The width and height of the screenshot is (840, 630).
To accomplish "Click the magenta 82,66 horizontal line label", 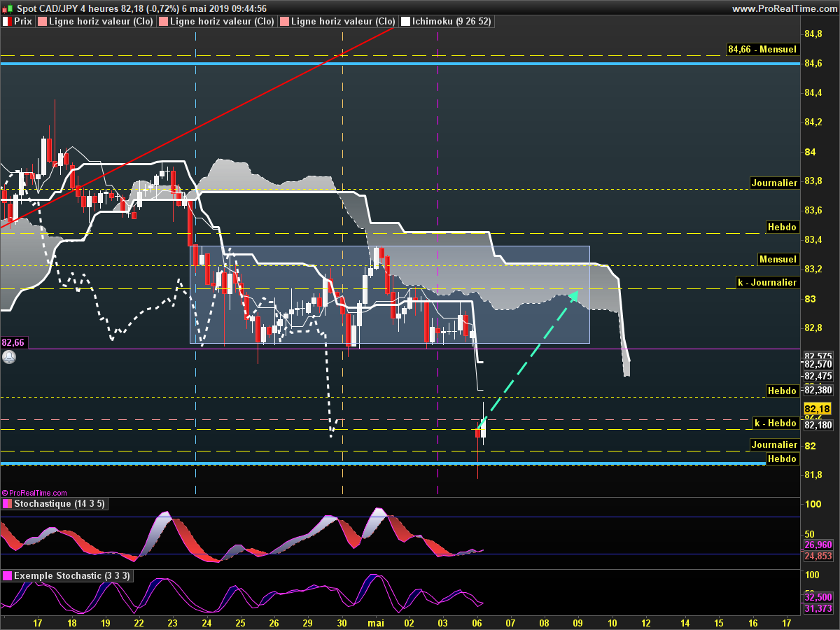I will pyautogui.click(x=13, y=342).
